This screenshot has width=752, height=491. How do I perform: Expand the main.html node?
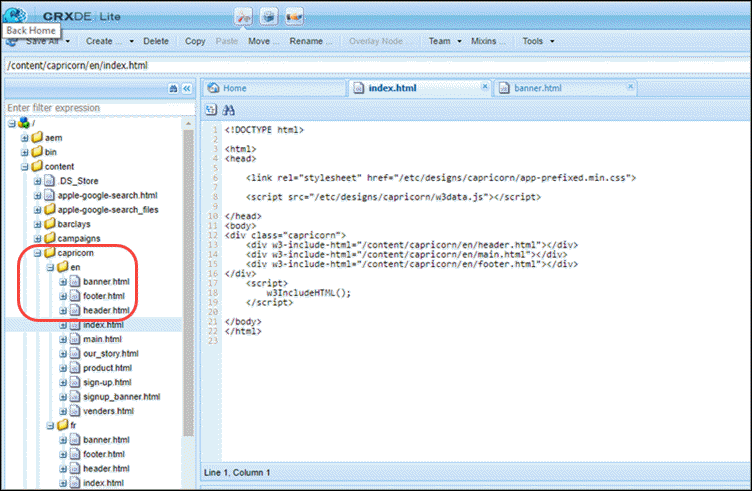(63, 339)
